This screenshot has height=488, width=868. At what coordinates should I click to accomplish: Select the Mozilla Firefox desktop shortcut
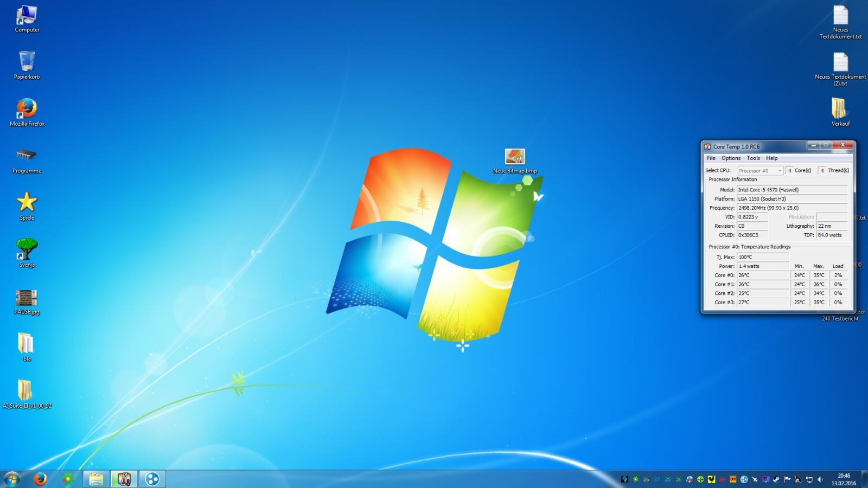[27, 113]
